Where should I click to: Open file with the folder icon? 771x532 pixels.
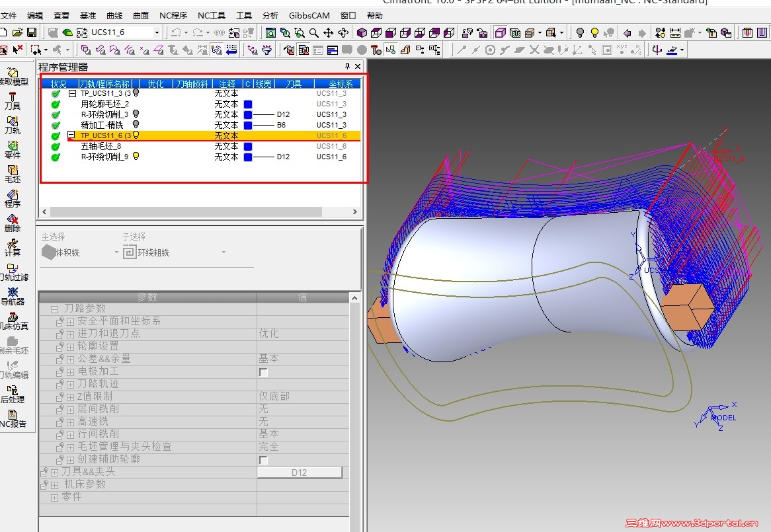(x=17, y=32)
